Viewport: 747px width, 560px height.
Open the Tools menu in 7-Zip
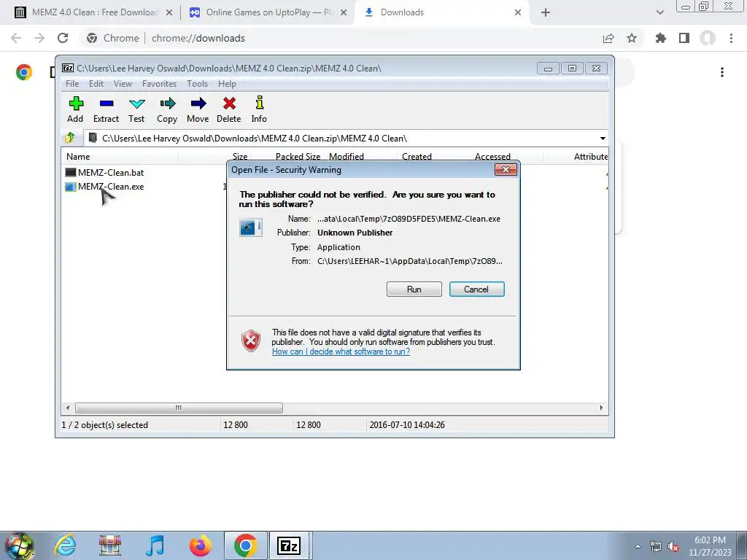197,84
